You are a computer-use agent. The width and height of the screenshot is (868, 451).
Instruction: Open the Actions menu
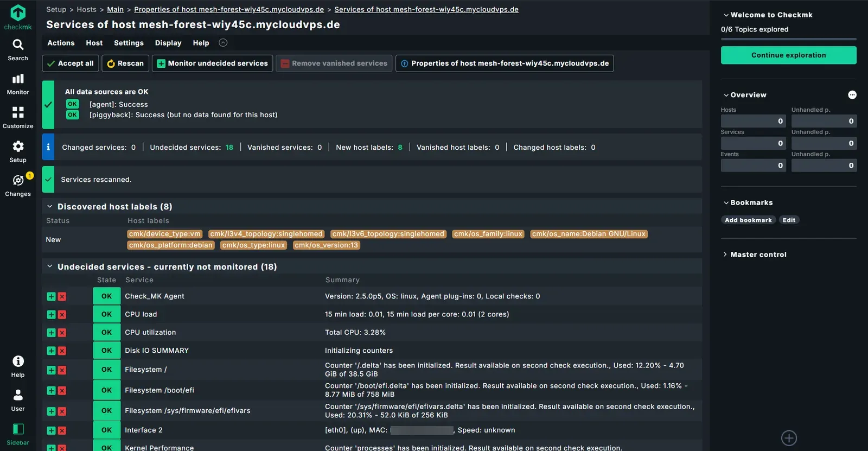coord(61,43)
